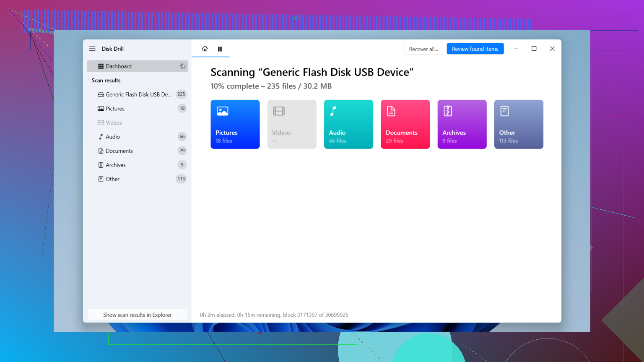Click the 18 badge next to Pictures
This screenshot has height=362, width=644.
click(182, 108)
